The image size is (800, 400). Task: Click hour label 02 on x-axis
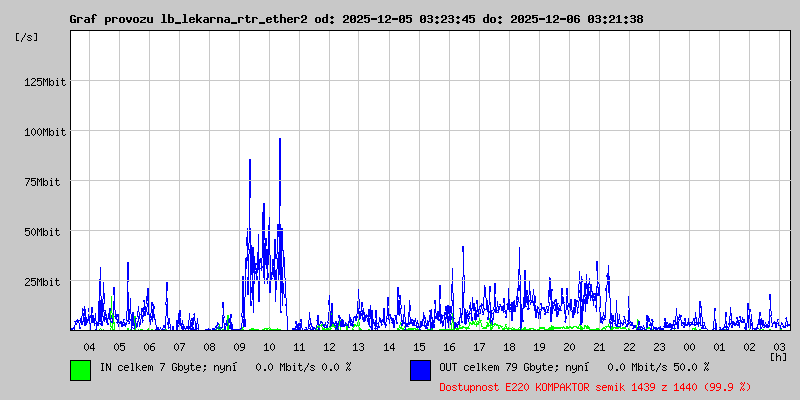coord(749,347)
